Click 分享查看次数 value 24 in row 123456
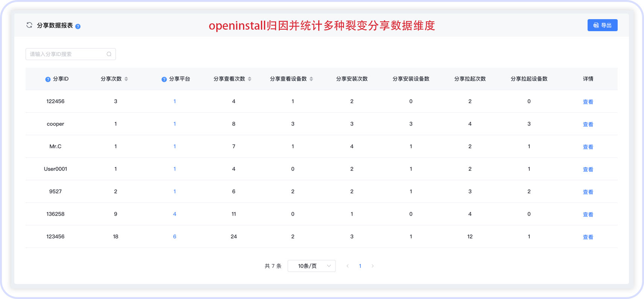 [234, 237]
